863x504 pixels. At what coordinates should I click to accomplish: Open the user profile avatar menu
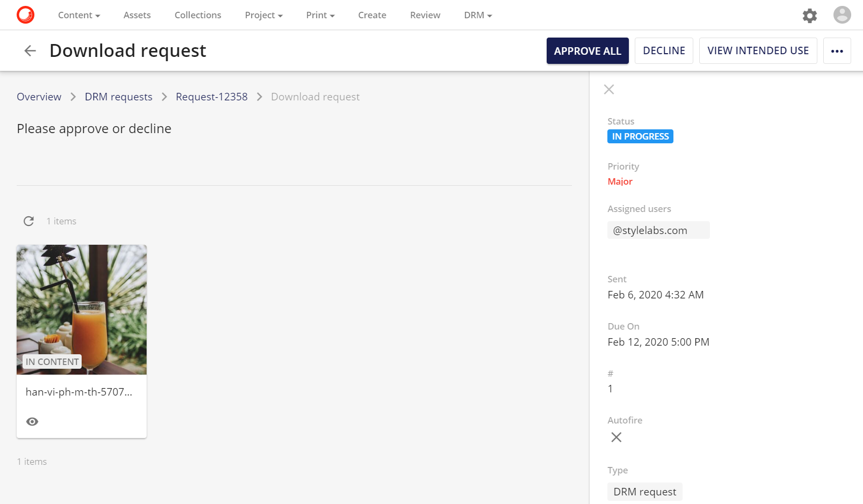(x=842, y=14)
